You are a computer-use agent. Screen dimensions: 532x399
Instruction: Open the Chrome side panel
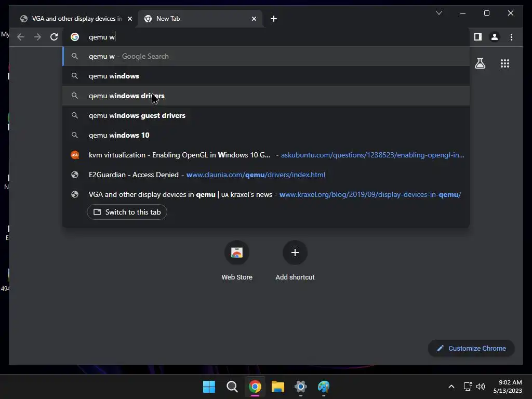pyautogui.click(x=478, y=37)
